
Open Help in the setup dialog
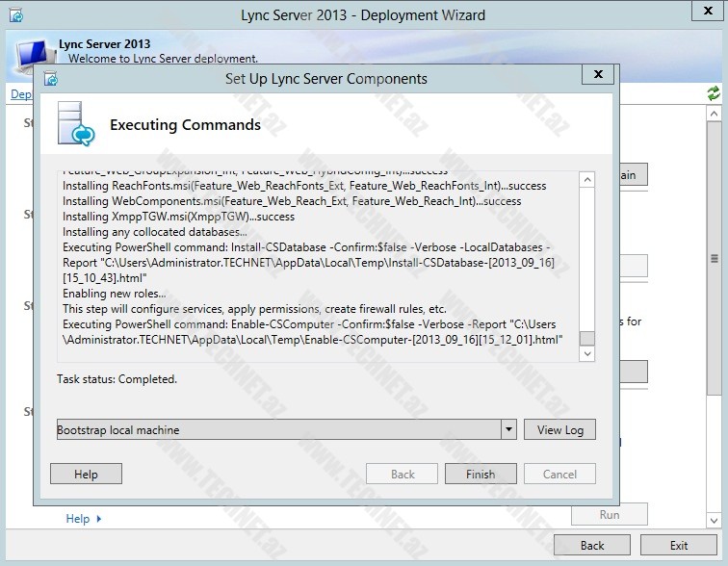pos(86,474)
